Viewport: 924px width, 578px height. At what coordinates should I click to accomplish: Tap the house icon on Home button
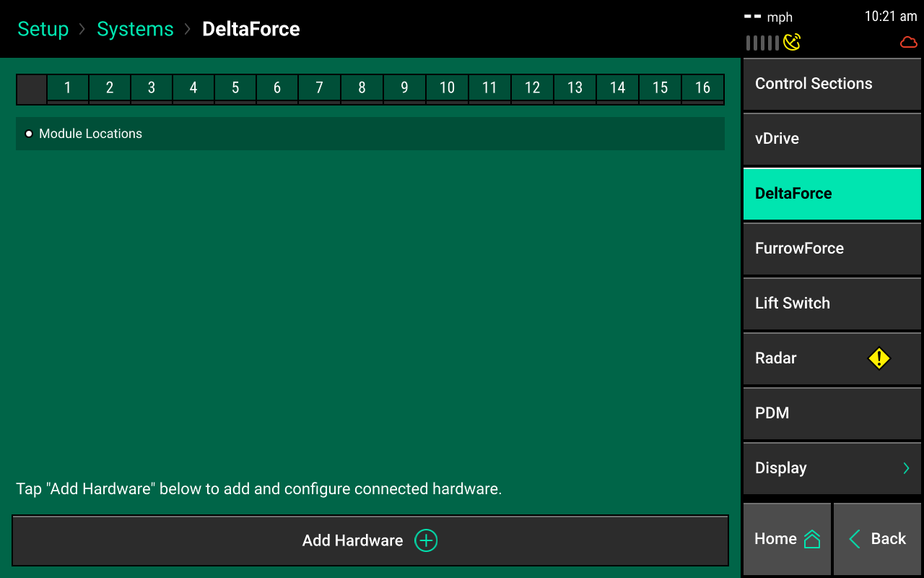812,539
